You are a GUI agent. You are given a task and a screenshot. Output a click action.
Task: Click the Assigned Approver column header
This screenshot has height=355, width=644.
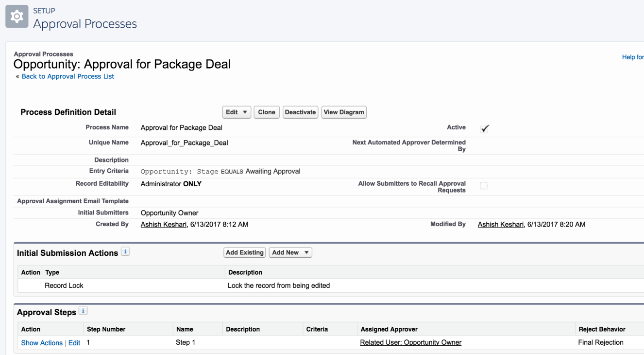[x=389, y=329]
